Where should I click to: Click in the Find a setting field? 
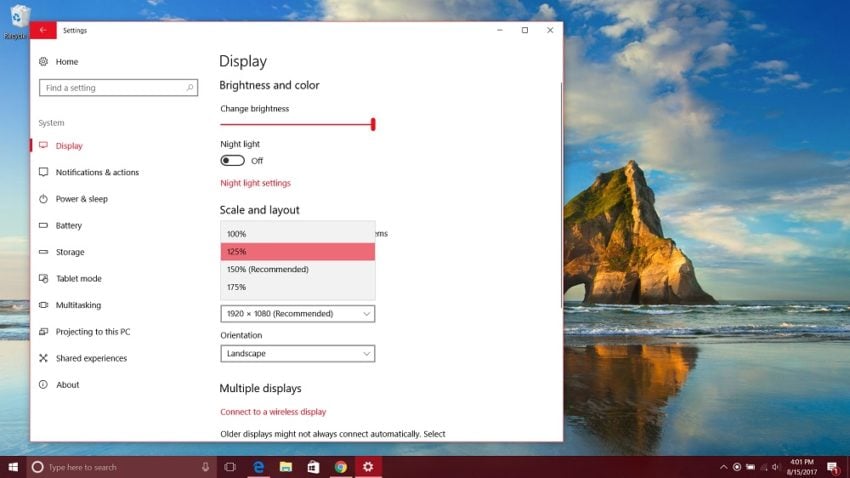pyautogui.click(x=118, y=87)
